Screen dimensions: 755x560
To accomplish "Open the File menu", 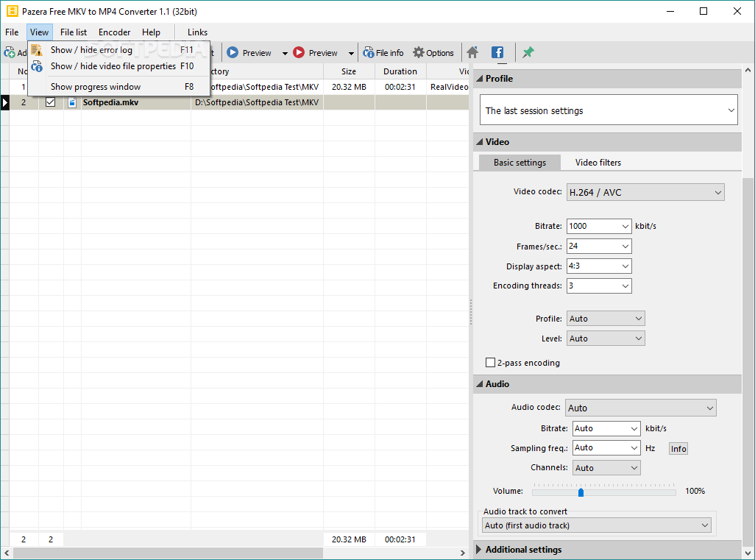I will pyautogui.click(x=12, y=32).
